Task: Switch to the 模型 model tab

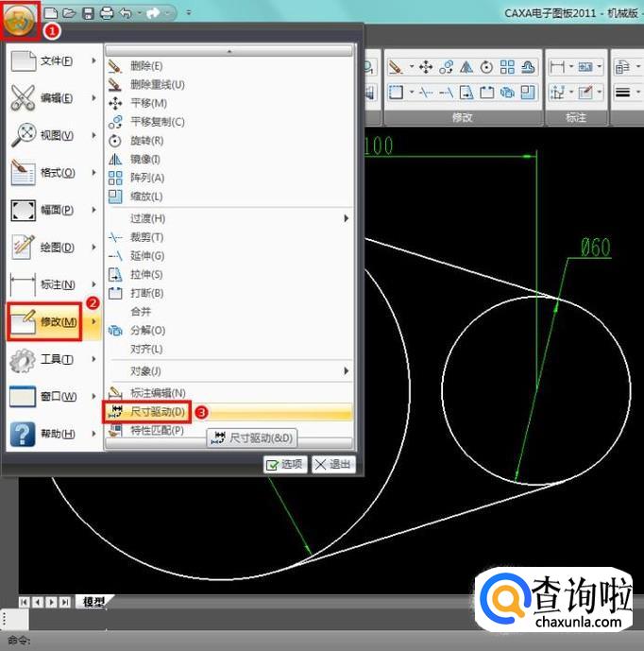Action: tap(94, 602)
